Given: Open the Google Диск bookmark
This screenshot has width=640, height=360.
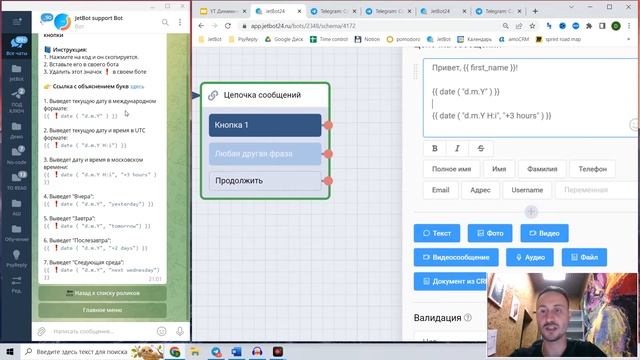Looking at the screenshot, I should pyautogui.click(x=284, y=39).
